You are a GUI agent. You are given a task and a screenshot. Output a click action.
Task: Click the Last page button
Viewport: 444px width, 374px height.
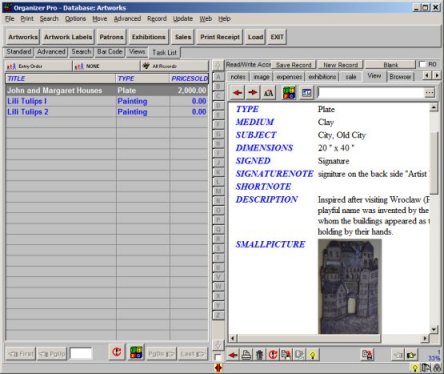pyautogui.click(x=193, y=354)
